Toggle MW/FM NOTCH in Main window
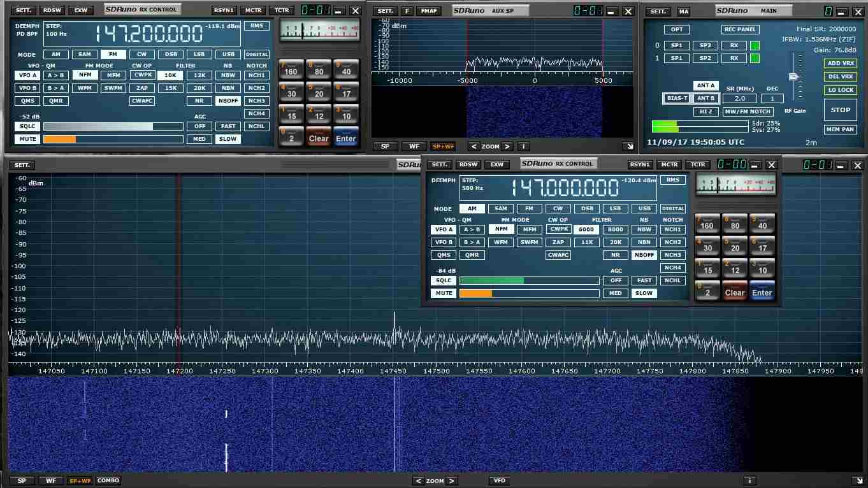Image resolution: width=868 pixels, height=488 pixels. 748,111
